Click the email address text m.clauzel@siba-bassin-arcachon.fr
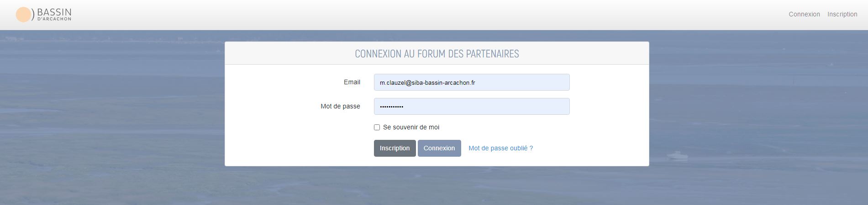The width and height of the screenshot is (868, 205). [427, 83]
